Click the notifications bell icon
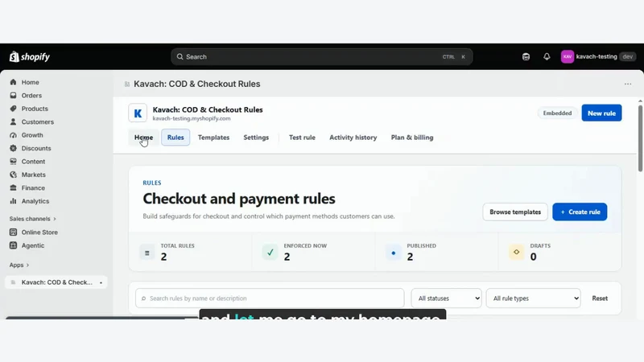644x362 pixels. tap(547, 56)
